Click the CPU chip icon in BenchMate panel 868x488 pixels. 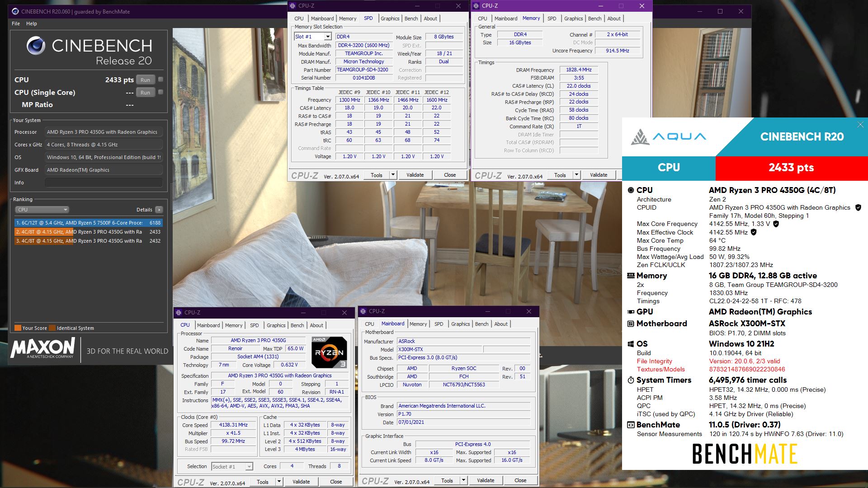click(x=631, y=190)
